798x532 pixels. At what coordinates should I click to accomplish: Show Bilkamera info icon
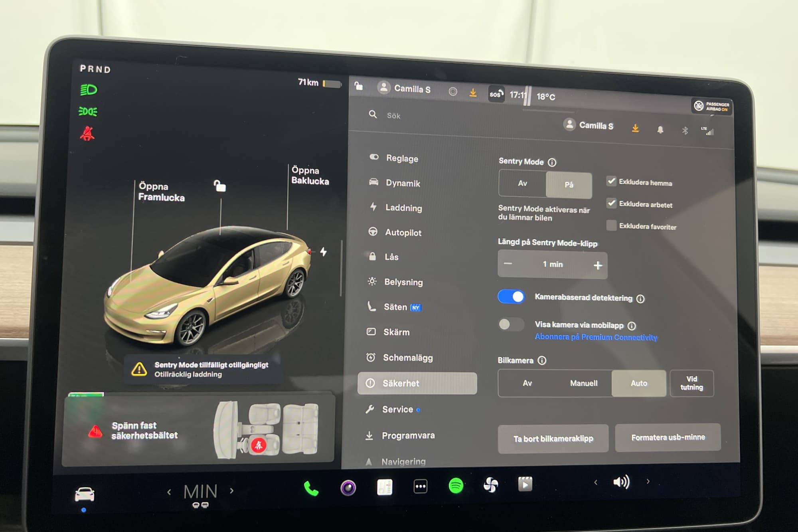pyautogui.click(x=542, y=360)
